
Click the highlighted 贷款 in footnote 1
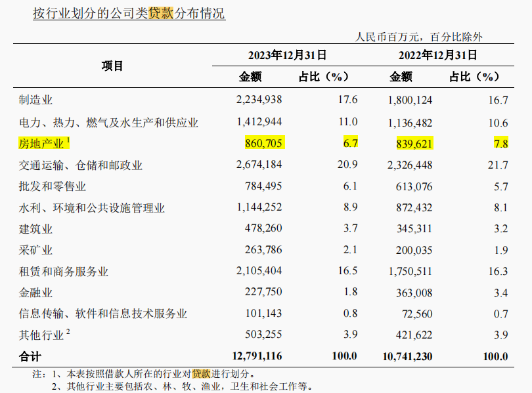(x=202, y=373)
